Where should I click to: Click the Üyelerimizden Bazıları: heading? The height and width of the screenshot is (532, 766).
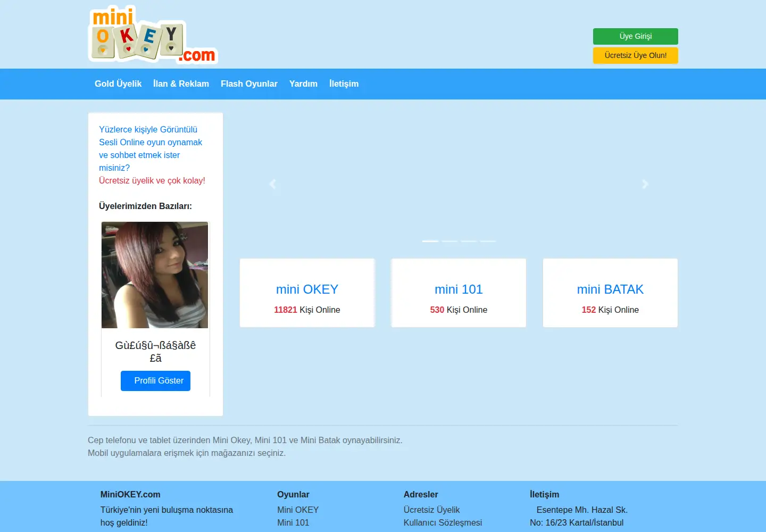tap(145, 206)
